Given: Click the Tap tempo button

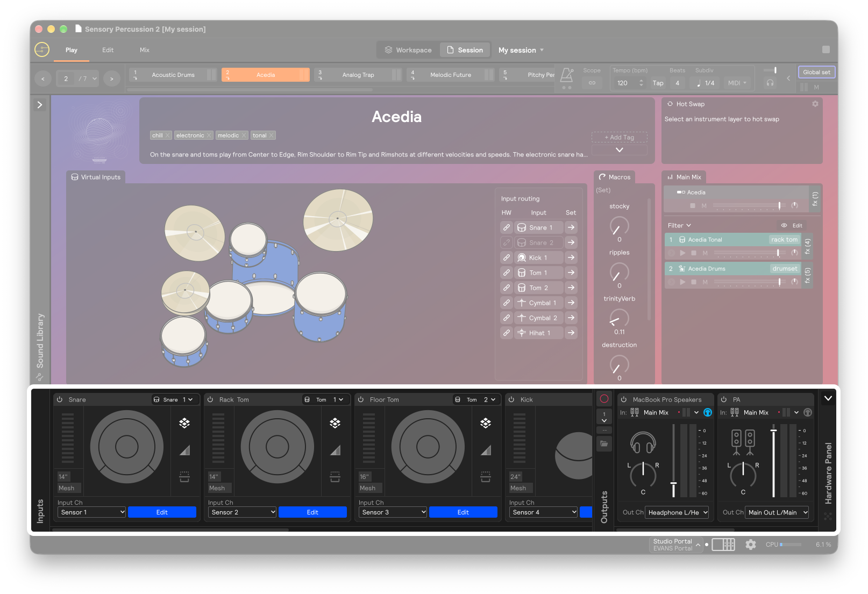Looking at the screenshot, I should pos(658,83).
